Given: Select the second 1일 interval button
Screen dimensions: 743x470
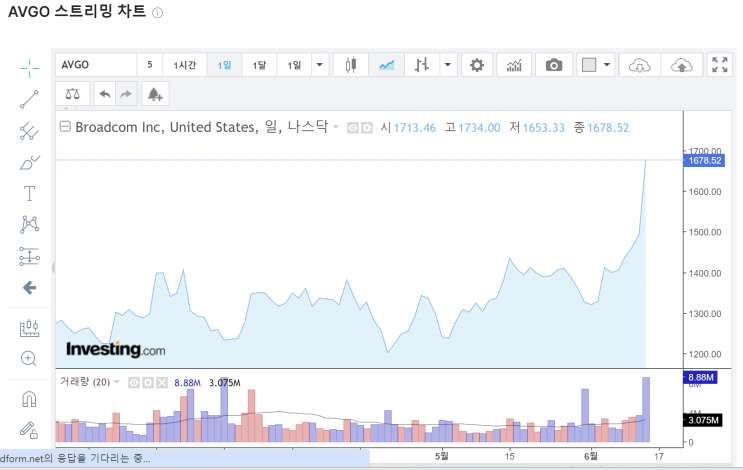Looking at the screenshot, I should tap(294, 65).
